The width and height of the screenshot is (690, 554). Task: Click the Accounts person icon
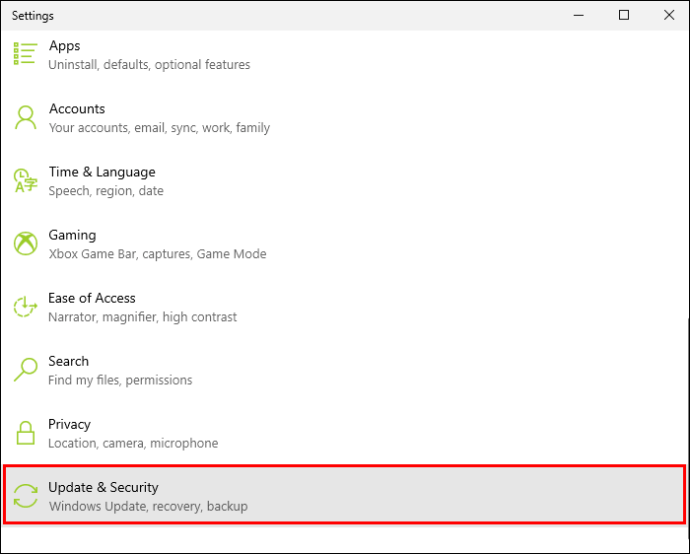click(x=25, y=118)
